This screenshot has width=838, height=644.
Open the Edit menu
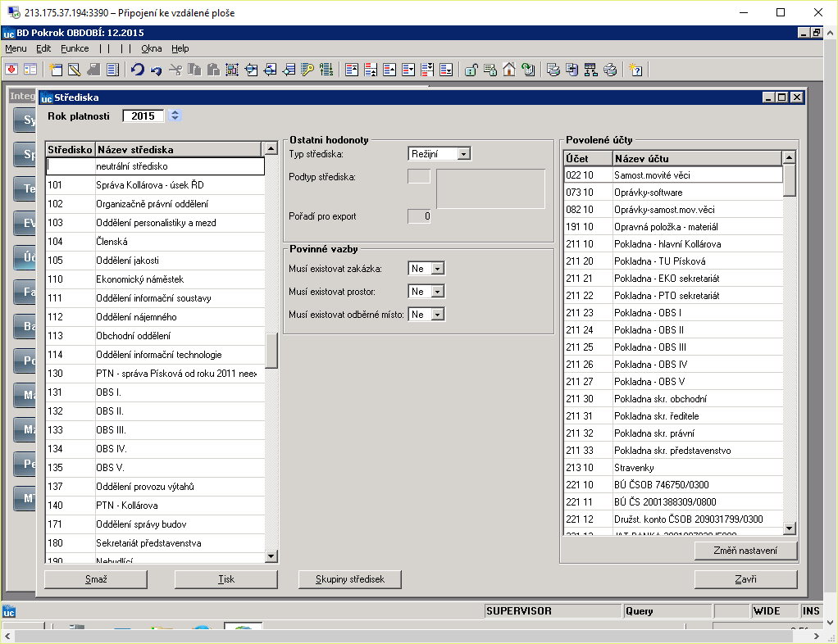tap(43, 48)
